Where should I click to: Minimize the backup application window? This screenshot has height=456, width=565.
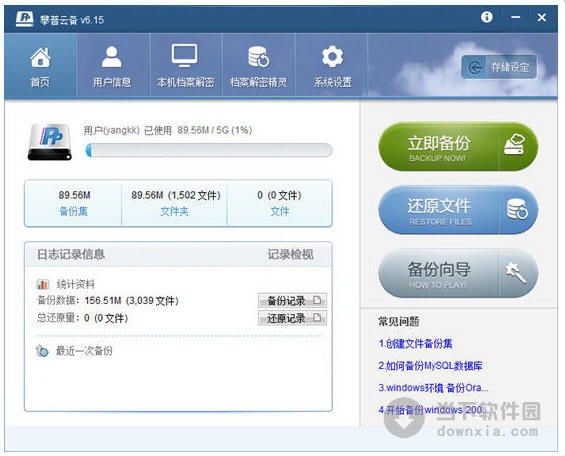pos(516,17)
